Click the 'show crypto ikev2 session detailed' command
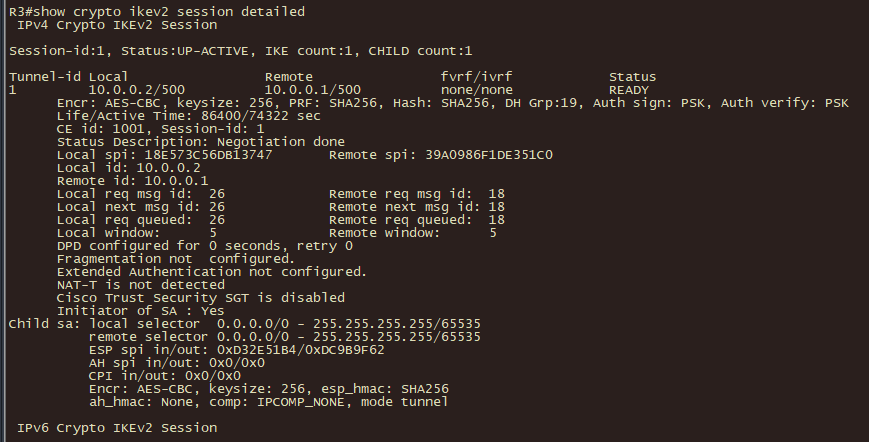 coord(169,12)
